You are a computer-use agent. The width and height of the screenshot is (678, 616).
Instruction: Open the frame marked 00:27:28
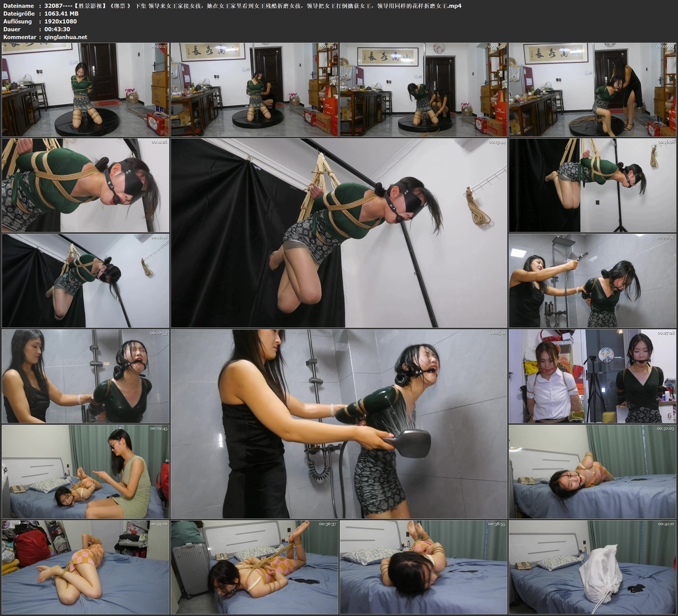point(592,376)
